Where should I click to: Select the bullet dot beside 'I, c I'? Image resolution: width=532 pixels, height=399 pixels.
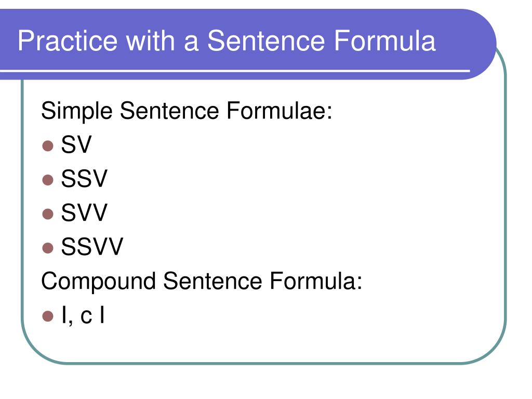point(48,316)
